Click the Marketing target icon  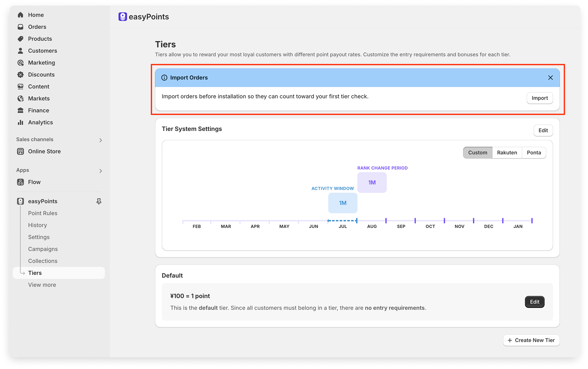[x=20, y=63]
